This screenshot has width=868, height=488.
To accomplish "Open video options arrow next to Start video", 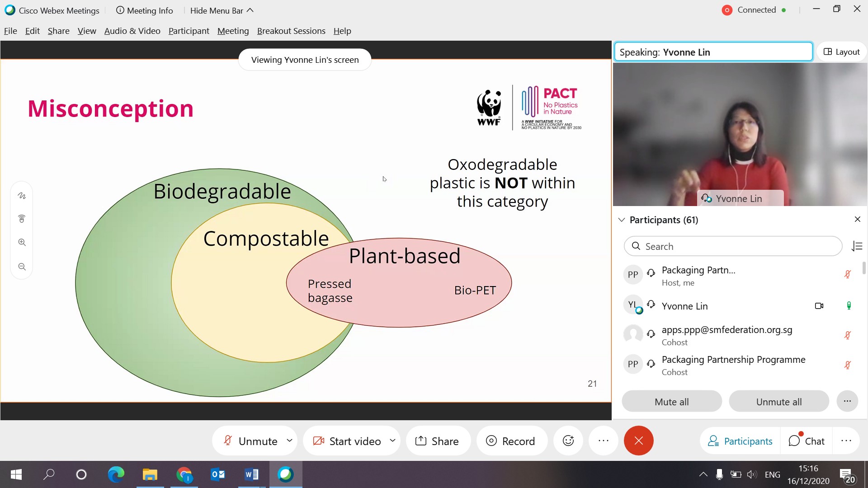I will (x=392, y=440).
